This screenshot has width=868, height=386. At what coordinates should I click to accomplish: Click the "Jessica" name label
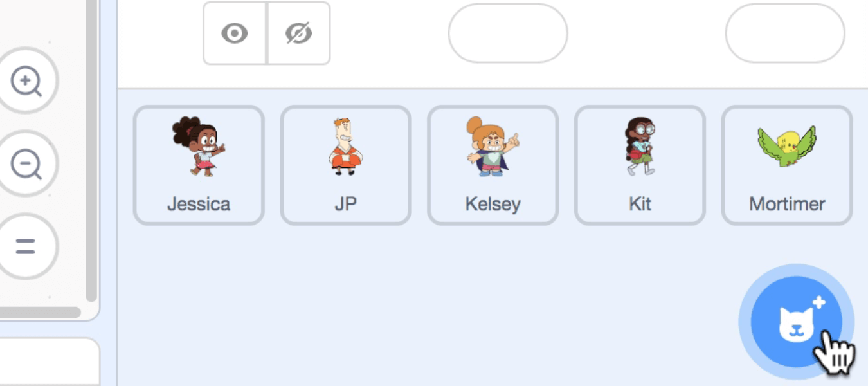[x=199, y=205]
